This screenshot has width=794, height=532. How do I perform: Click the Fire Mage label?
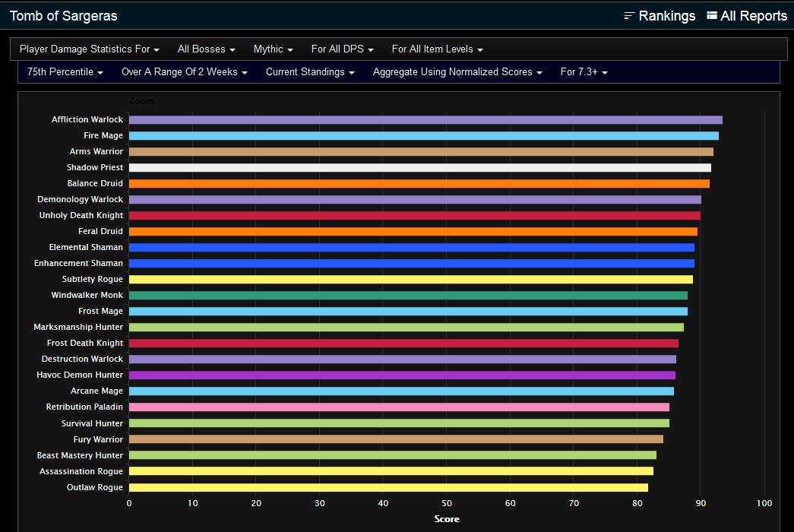click(x=103, y=136)
